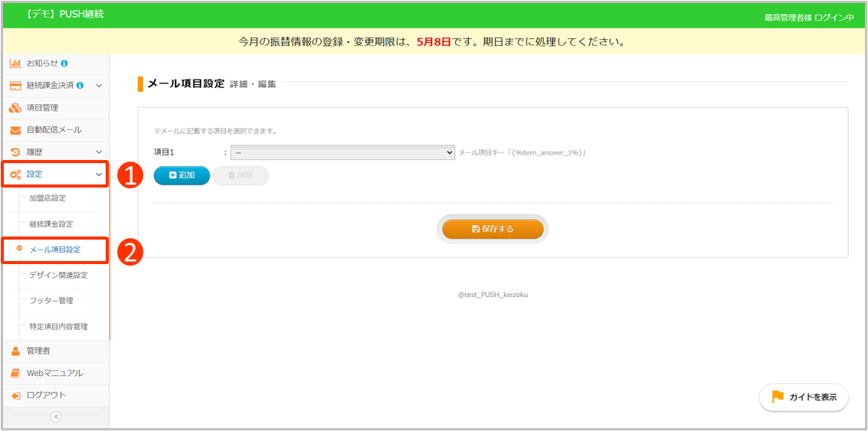The image size is (868, 431).
Task: Click the 項目管理 cubes icon
Action: point(15,108)
